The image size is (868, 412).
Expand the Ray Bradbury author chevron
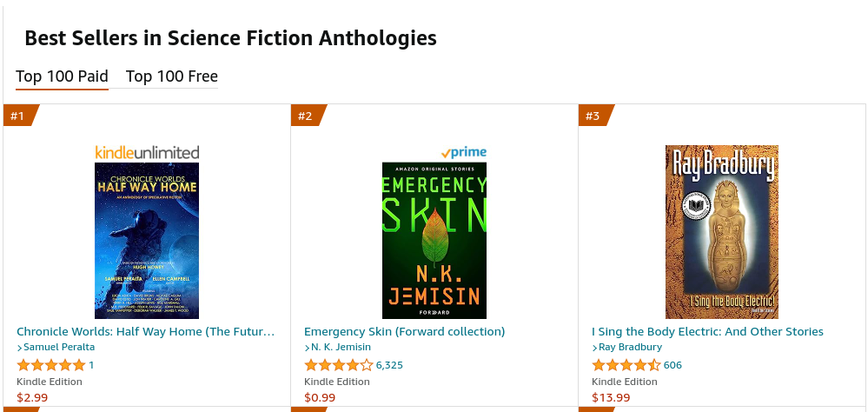point(595,348)
